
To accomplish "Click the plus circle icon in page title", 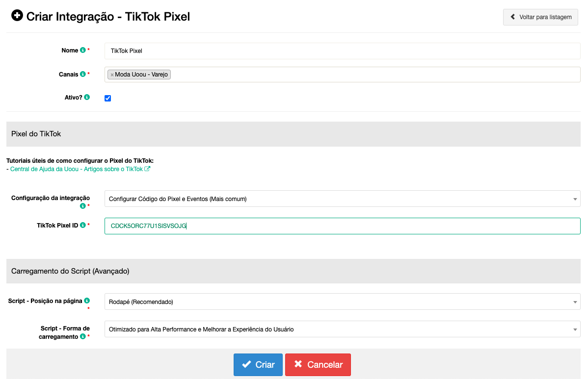I will (17, 16).
